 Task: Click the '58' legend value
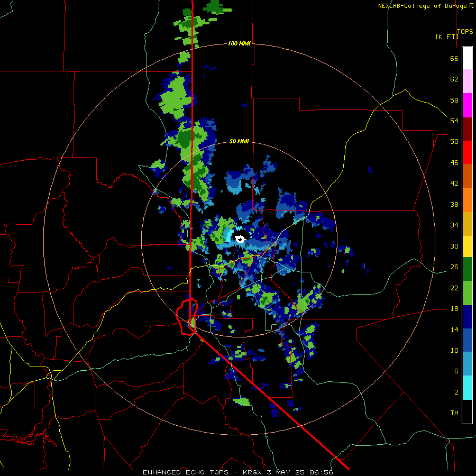(454, 100)
